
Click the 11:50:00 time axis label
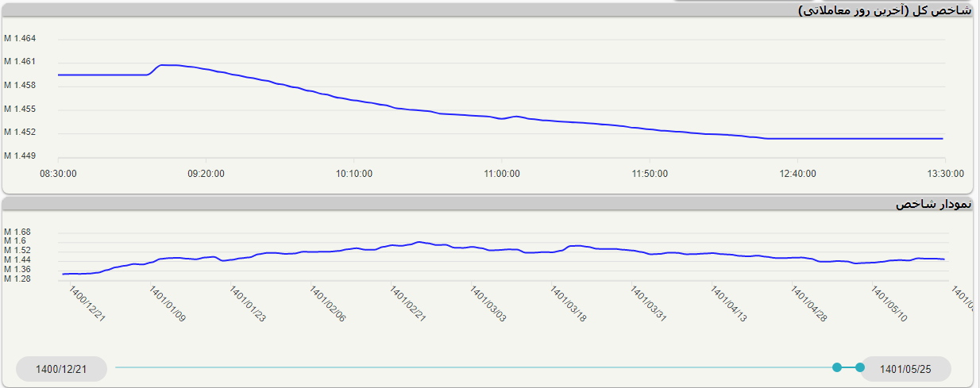click(649, 173)
